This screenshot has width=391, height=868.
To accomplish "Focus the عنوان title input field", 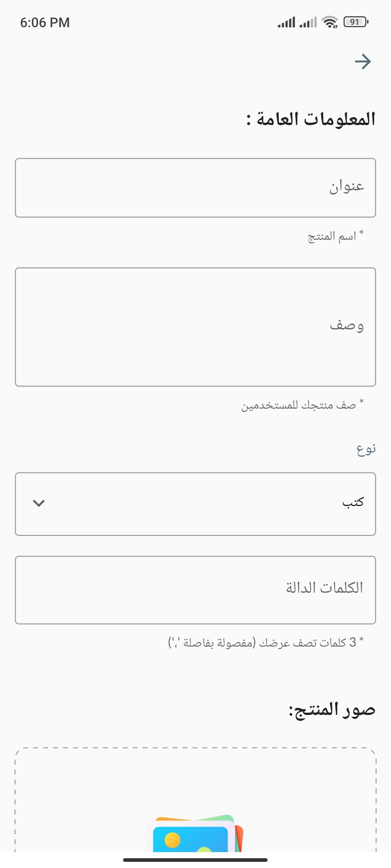I will coord(195,188).
